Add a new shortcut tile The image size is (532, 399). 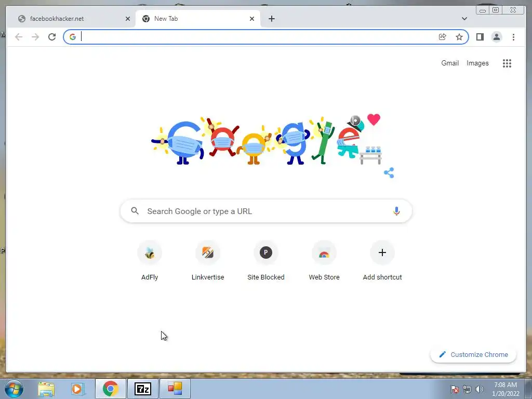click(382, 261)
